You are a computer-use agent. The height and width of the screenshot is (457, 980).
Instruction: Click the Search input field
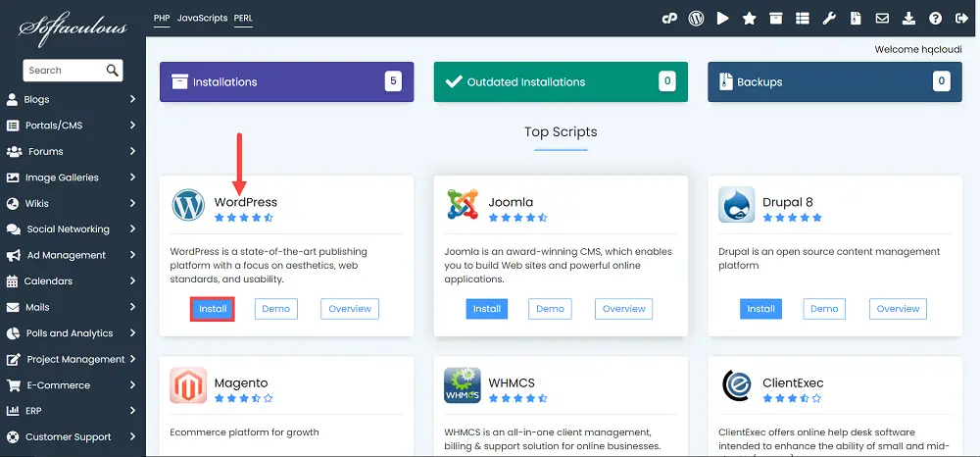tap(66, 70)
